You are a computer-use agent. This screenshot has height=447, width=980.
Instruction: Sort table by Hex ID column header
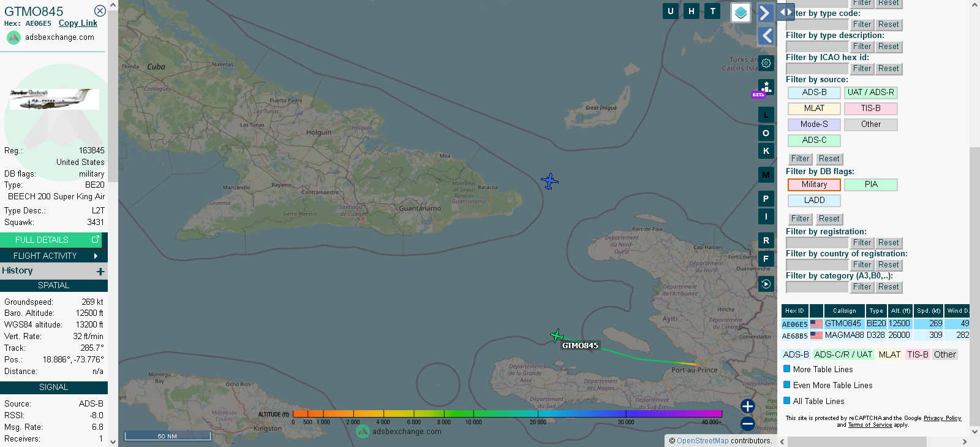794,311
